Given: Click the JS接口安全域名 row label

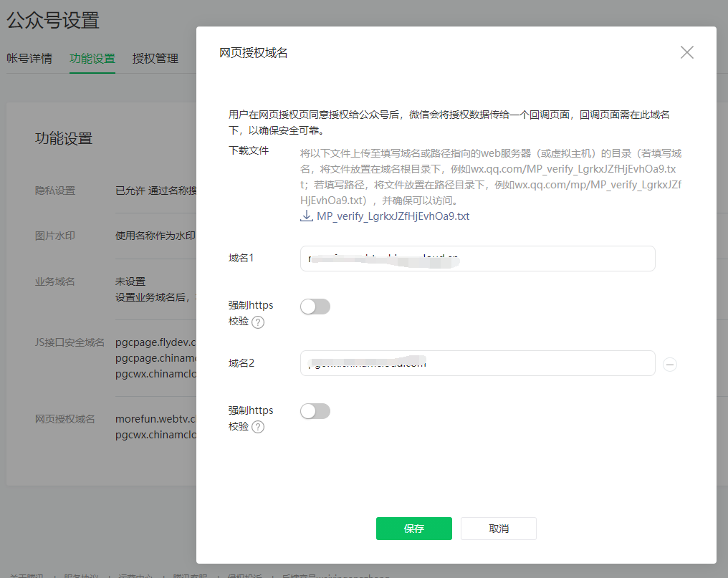Looking at the screenshot, I should (x=70, y=342).
